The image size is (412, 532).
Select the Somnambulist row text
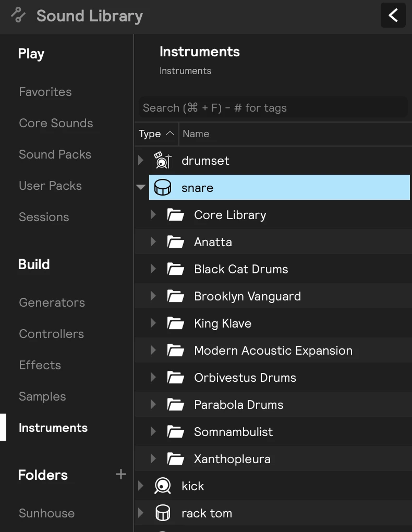coord(233,432)
